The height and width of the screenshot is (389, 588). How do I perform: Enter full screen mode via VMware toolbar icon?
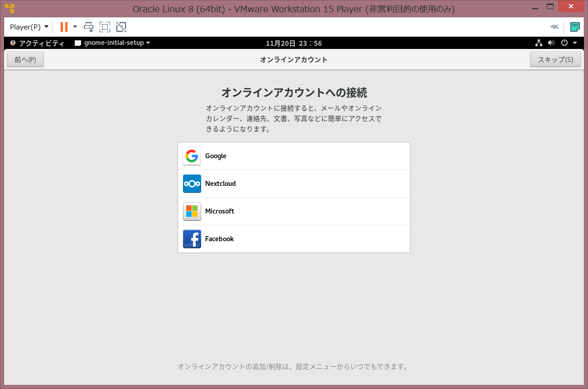pos(105,27)
